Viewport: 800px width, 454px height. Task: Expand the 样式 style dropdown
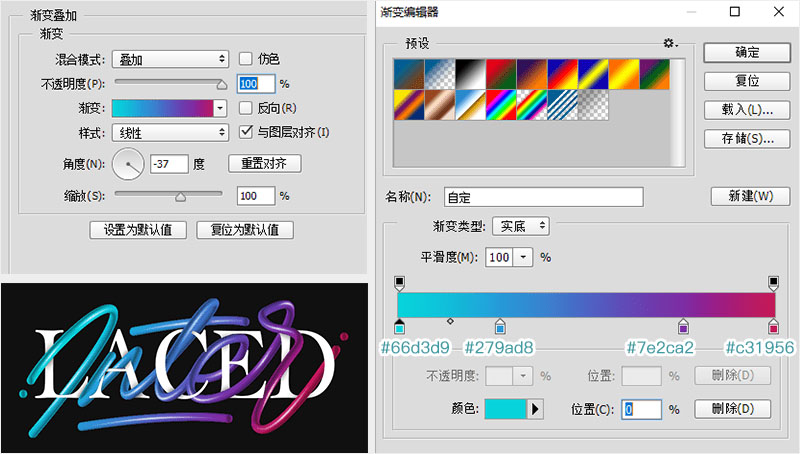(170, 132)
